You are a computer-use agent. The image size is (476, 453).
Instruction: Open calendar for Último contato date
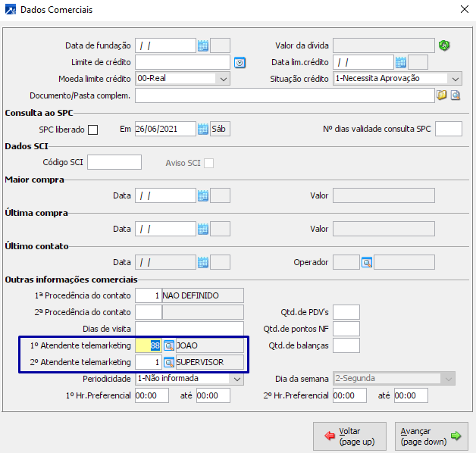click(203, 263)
